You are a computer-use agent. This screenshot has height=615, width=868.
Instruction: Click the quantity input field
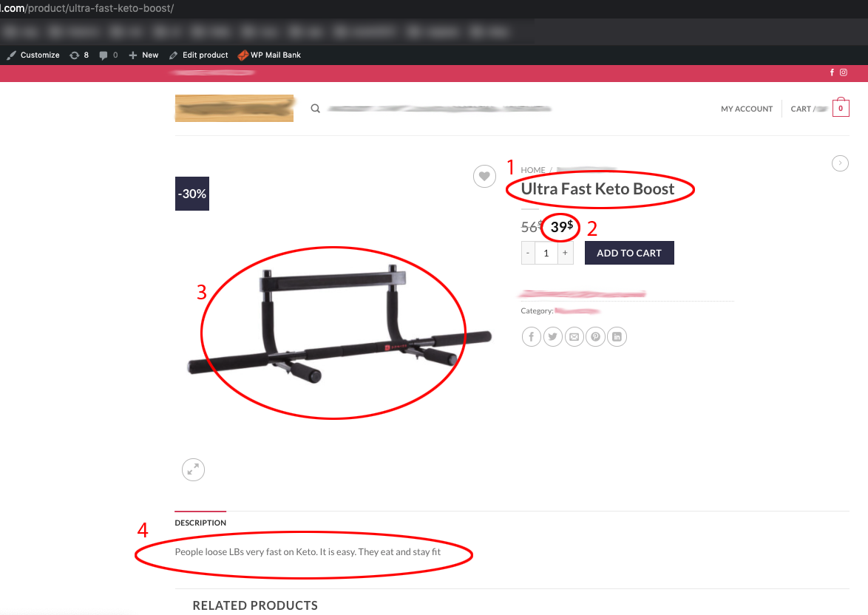click(x=546, y=253)
